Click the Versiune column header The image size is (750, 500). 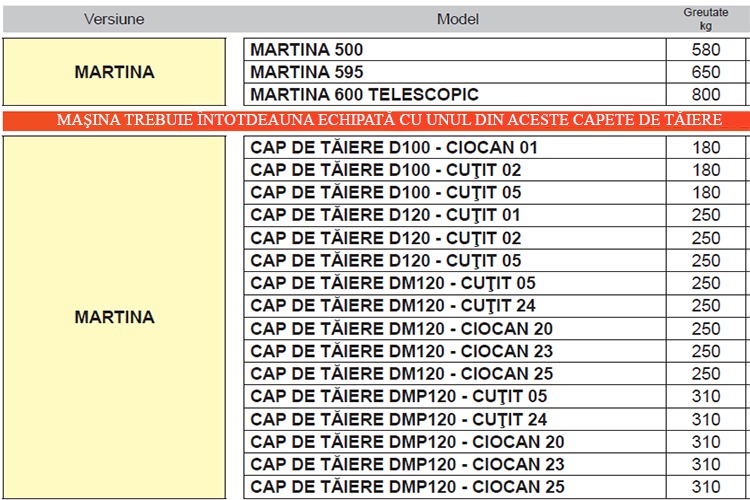(x=114, y=19)
